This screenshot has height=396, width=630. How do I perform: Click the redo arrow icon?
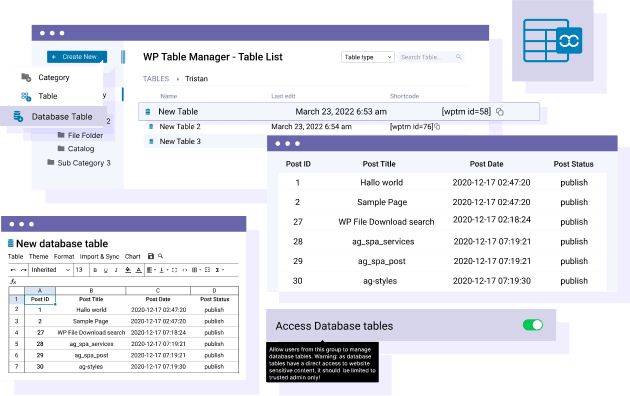click(24, 270)
